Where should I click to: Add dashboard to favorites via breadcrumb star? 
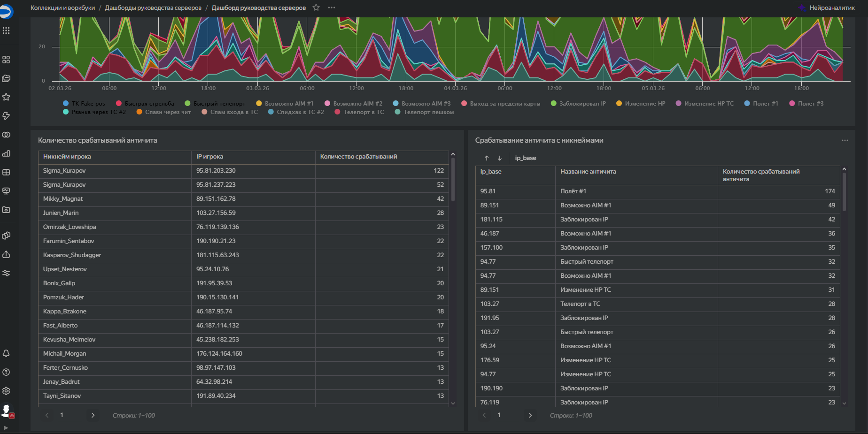(316, 8)
